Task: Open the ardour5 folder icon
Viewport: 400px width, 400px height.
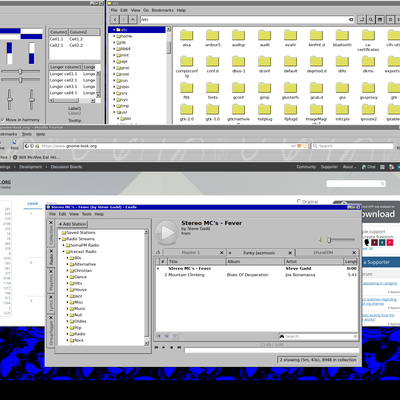Action: point(213,35)
